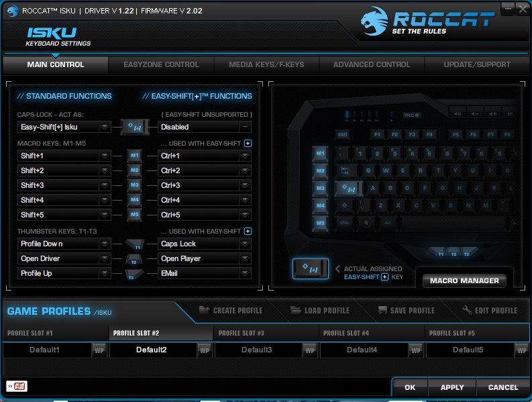The width and height of the screenshot is (532, 402).
Task: Open the Shift+4 macro key dropdown
Action: 105,200
